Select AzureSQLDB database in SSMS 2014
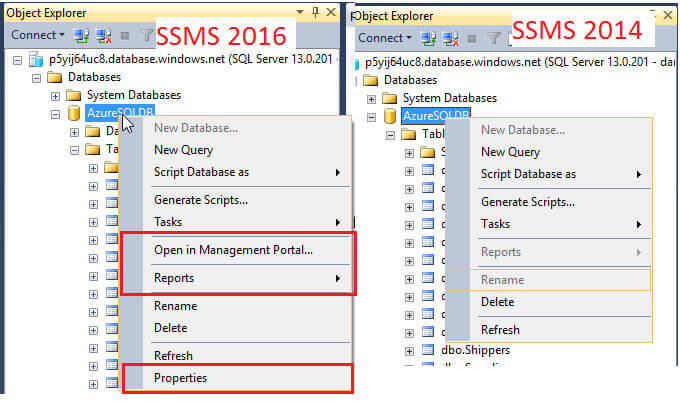This screenshot has height=401, width=680. click(x=436, y=116)
